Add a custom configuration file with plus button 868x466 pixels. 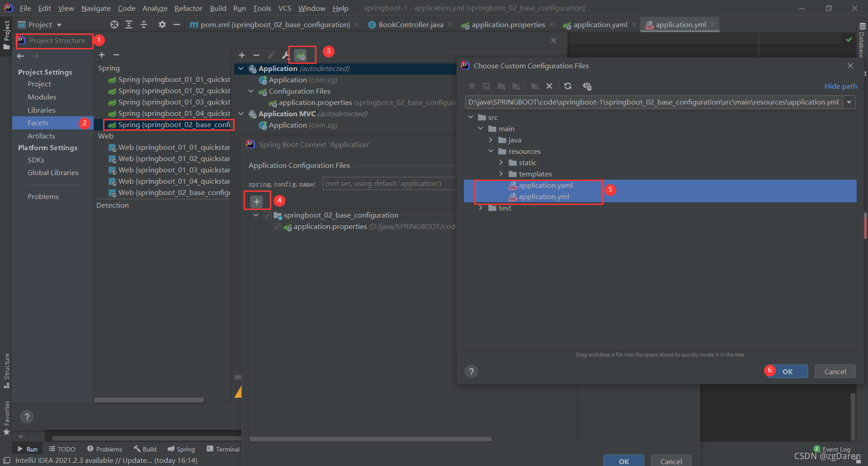(257, 201)
